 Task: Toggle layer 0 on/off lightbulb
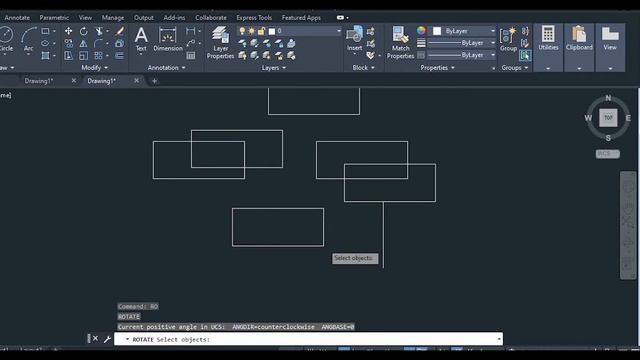[242, 31]
